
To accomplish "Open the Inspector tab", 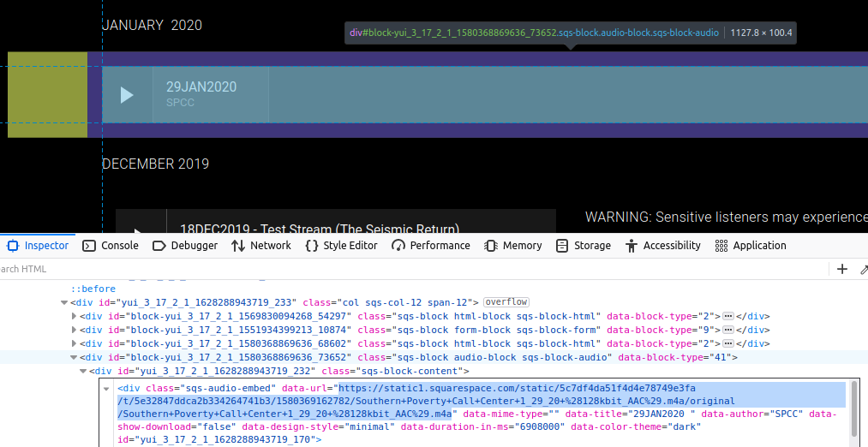I will click(38, 246).
